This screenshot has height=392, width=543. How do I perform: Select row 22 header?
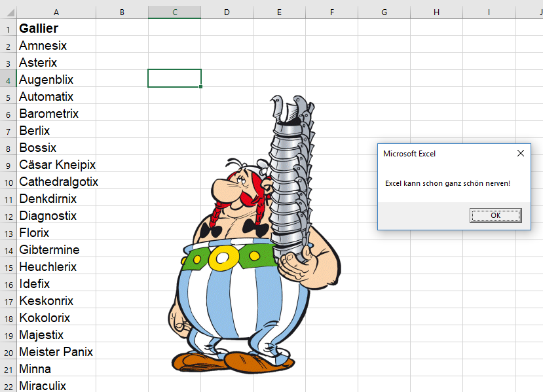8,386
